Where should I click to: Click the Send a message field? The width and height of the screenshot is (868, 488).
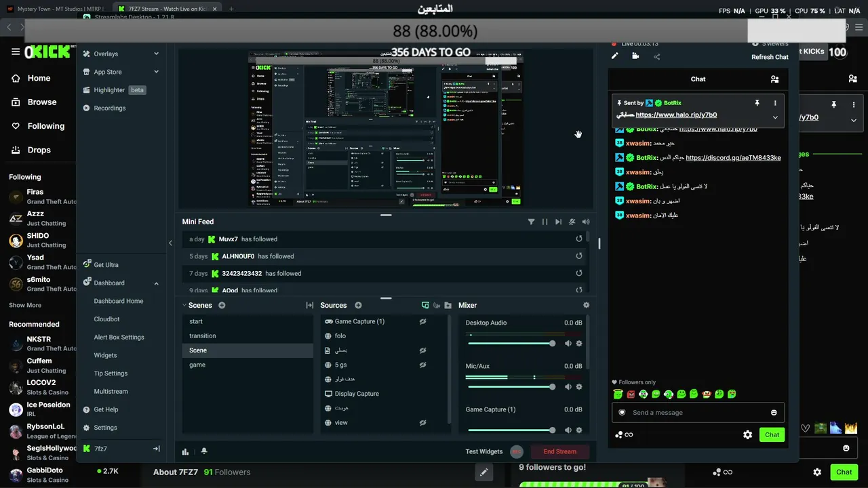pyautogui.click(x=698, y=413)
